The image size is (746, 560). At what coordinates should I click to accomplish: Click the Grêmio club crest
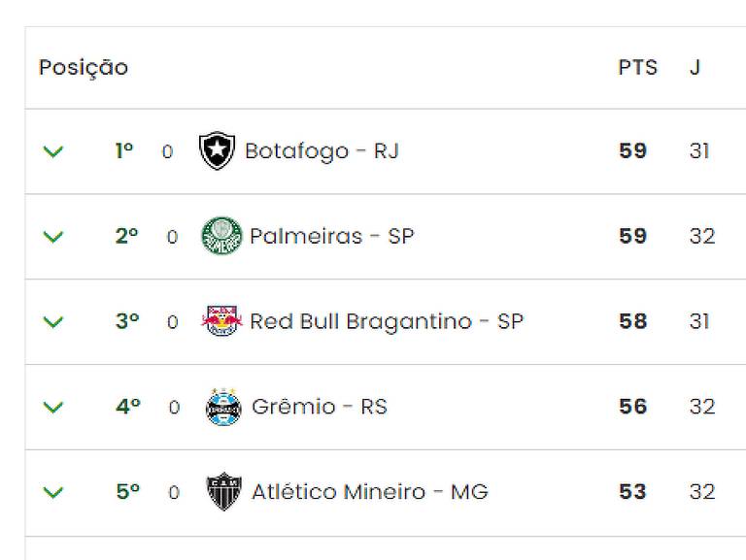(x=223, y=407)
